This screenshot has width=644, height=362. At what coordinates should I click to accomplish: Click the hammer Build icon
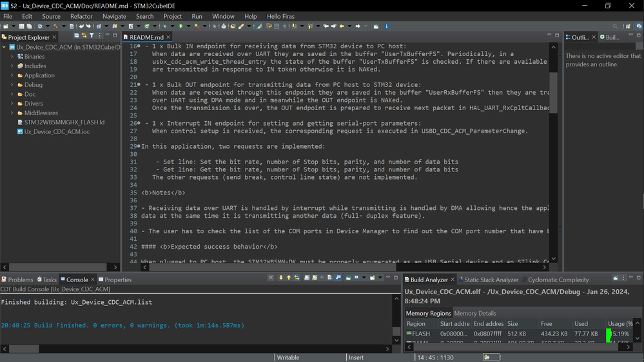(56, 26)
